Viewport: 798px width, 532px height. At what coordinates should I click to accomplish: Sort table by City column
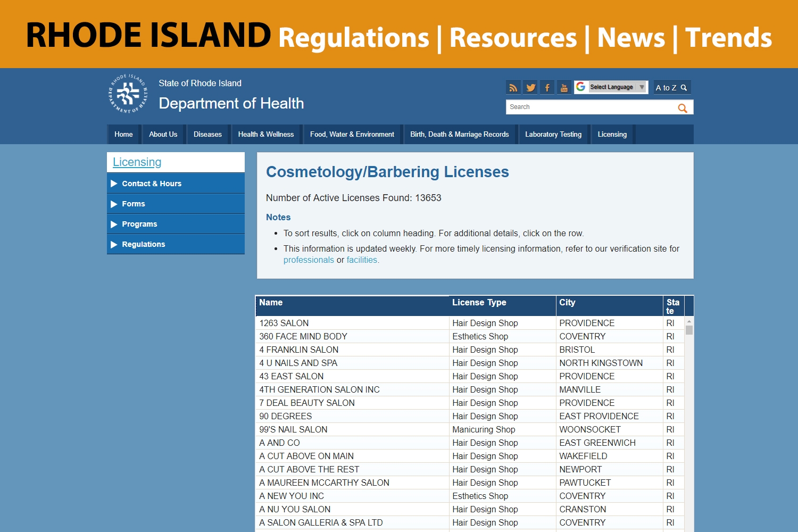(x=610, y=306)
